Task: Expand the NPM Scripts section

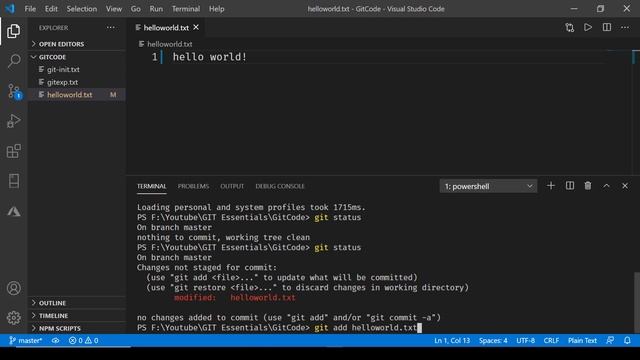Action: coord(77,328)
